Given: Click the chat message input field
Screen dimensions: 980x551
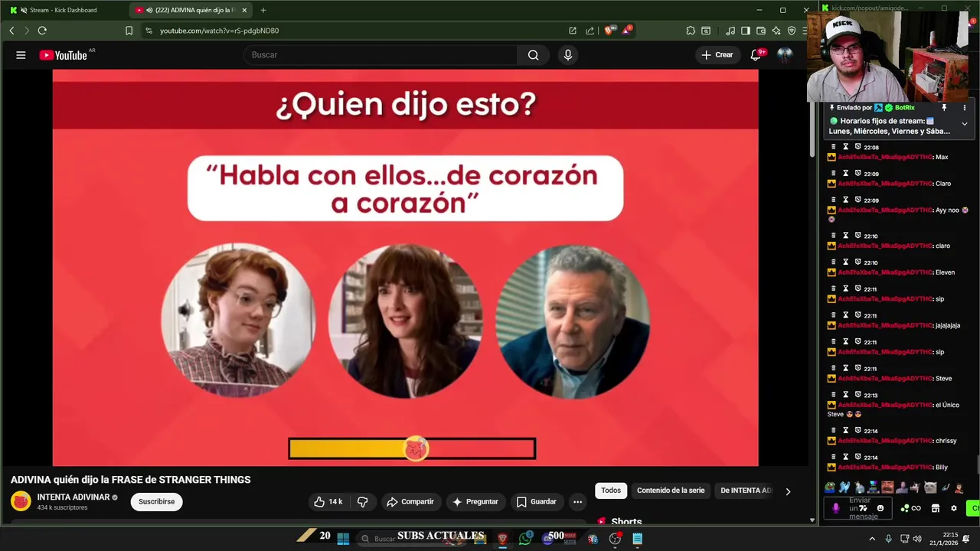Looking at the screenshot, I should click(859, 508).
